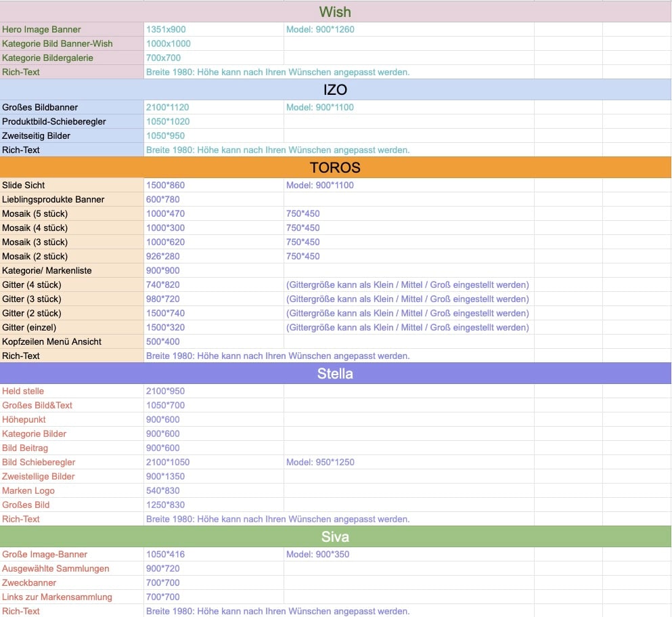This screenshot has height=617, width=672.
Task: Click the Held stelle cell
Action: pyautogui.click(x=72, y=391)
